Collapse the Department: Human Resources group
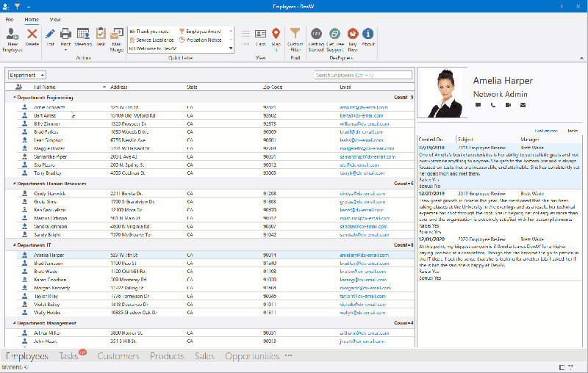Screen dimensions: 588x373 14,184
